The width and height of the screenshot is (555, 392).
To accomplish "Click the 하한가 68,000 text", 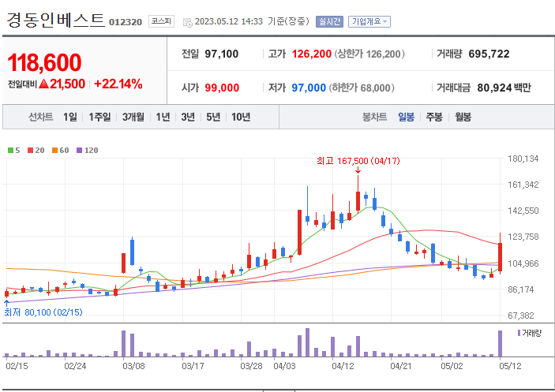I will click(362, 88).
